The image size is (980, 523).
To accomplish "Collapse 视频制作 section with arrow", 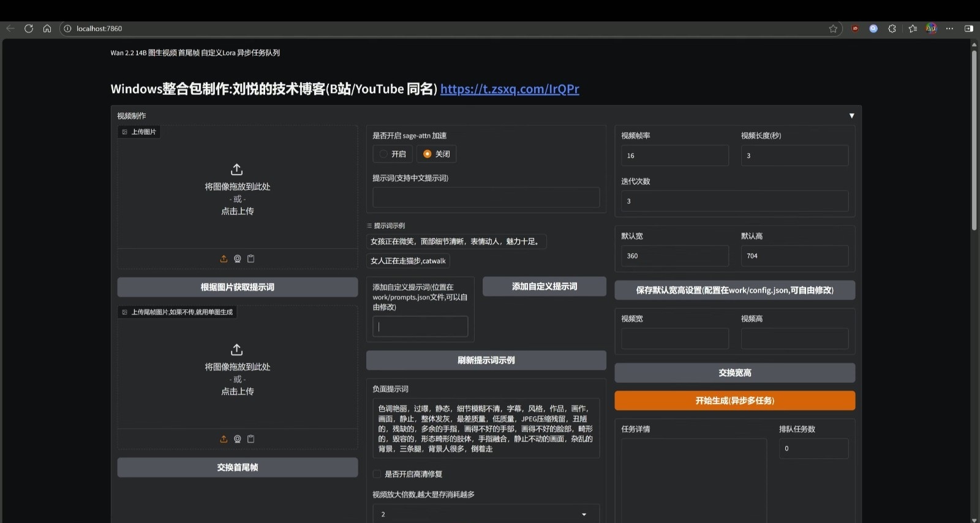I will click(851, 116).
